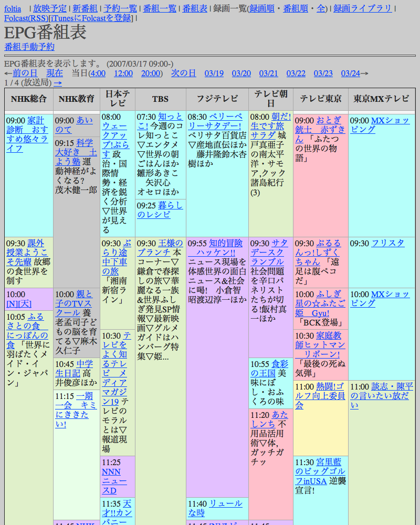Open the foltia home link
This screenshot has width=420, height=525.
point(13,8)
